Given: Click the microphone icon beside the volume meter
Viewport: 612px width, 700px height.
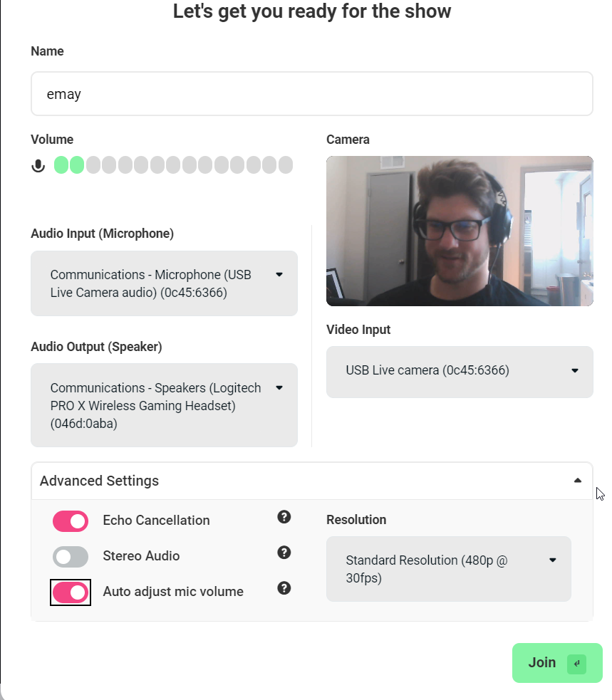Looking at the screenshot, I should (38, 166).
